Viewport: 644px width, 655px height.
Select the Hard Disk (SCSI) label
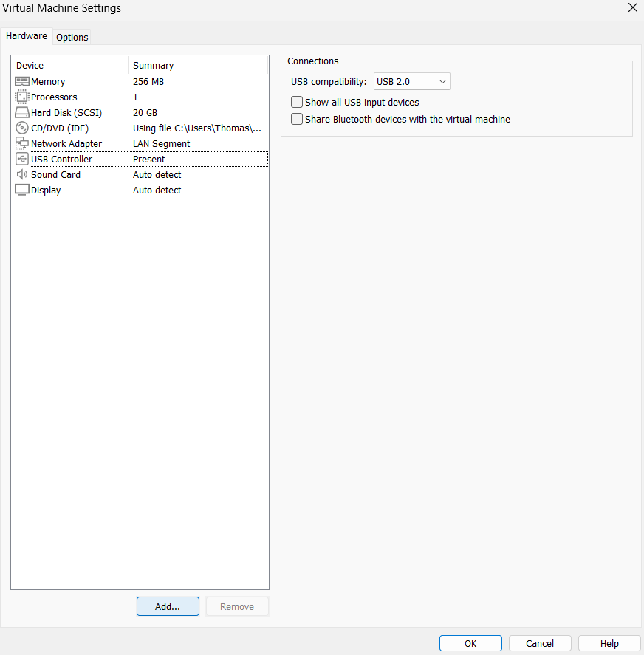(66, 112)
